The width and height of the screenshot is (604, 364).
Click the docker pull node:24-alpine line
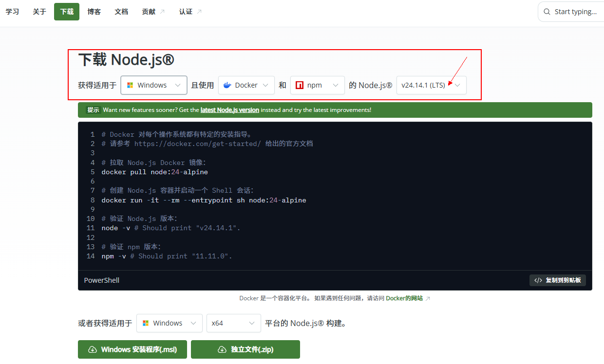point(155,172)
